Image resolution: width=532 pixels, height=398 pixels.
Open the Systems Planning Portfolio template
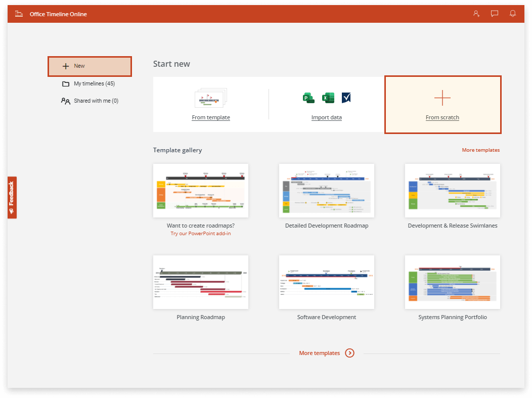(x=452, y=282)
